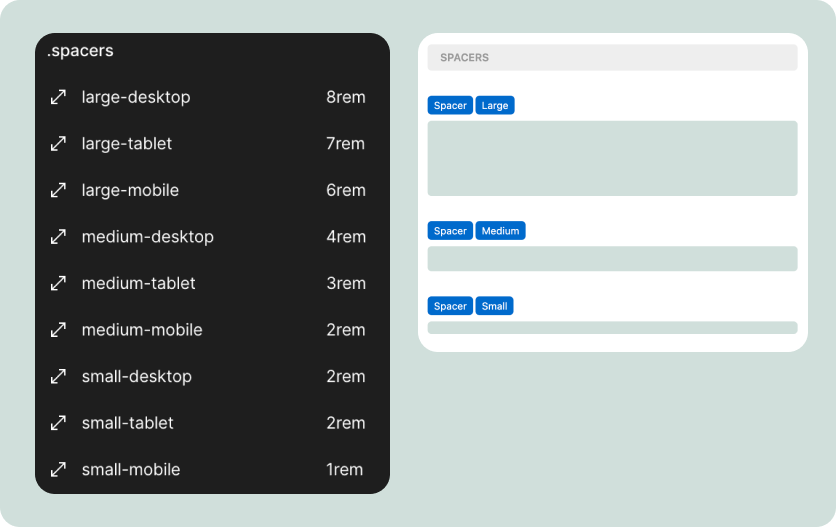Click the 4rem value for medium-desktop
Viewport: 836px width, 527px height.
(x=346, y=237)
